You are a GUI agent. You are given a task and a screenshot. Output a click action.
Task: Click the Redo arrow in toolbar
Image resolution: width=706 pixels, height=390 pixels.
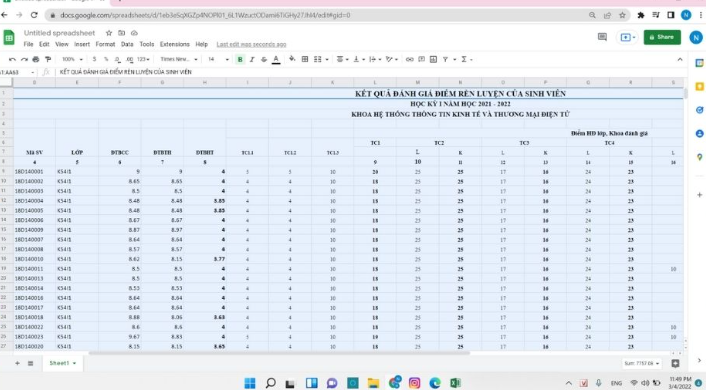24,59
